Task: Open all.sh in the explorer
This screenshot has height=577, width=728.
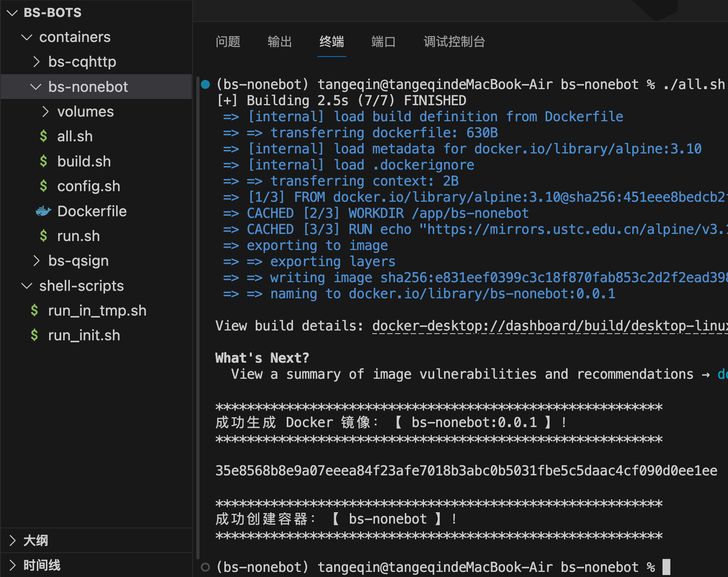Action: click(x=75, y=136)
